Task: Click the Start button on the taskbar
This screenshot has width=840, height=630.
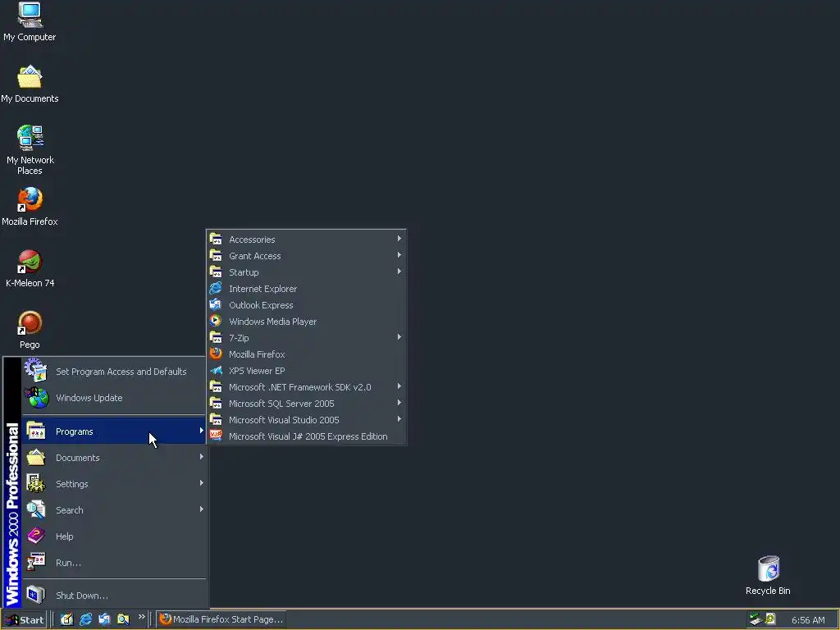Action: 25,620
